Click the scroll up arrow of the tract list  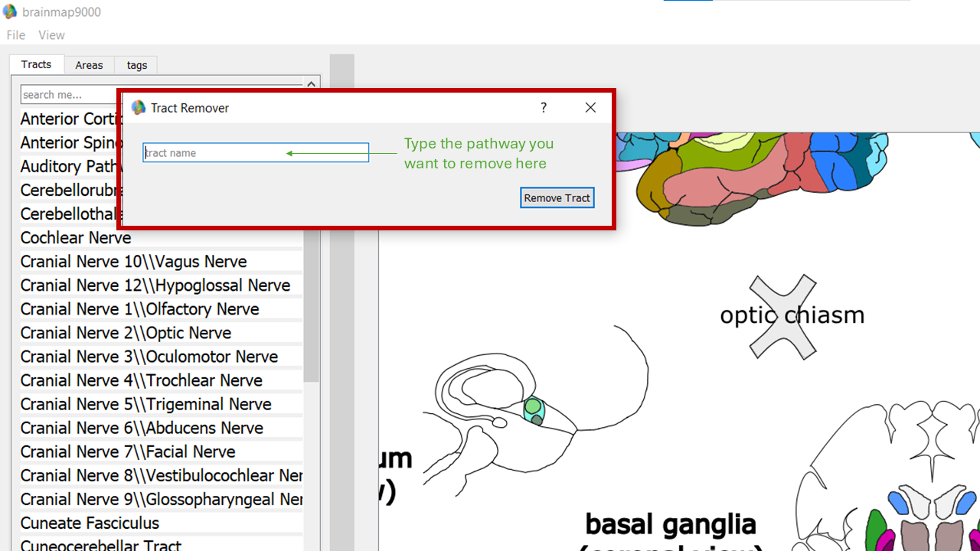click(x=312, y=84)
